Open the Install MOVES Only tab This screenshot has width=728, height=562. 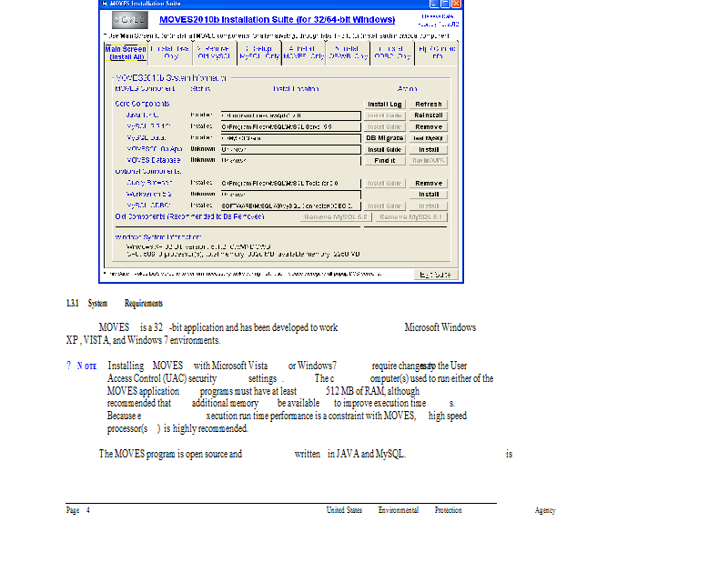304,52
